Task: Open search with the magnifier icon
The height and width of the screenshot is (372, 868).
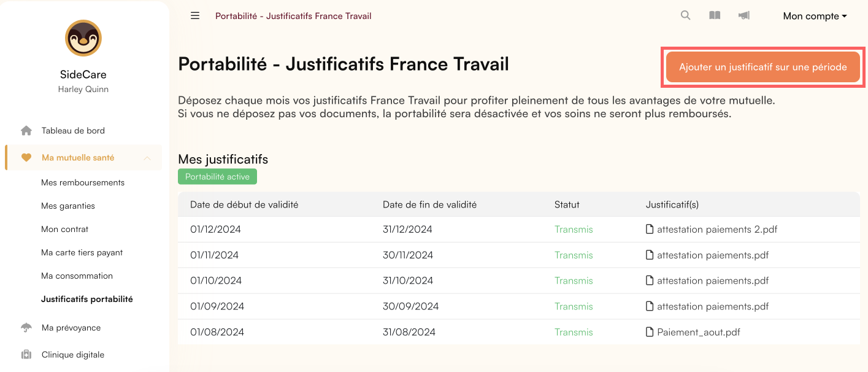Action: (686, 16)
